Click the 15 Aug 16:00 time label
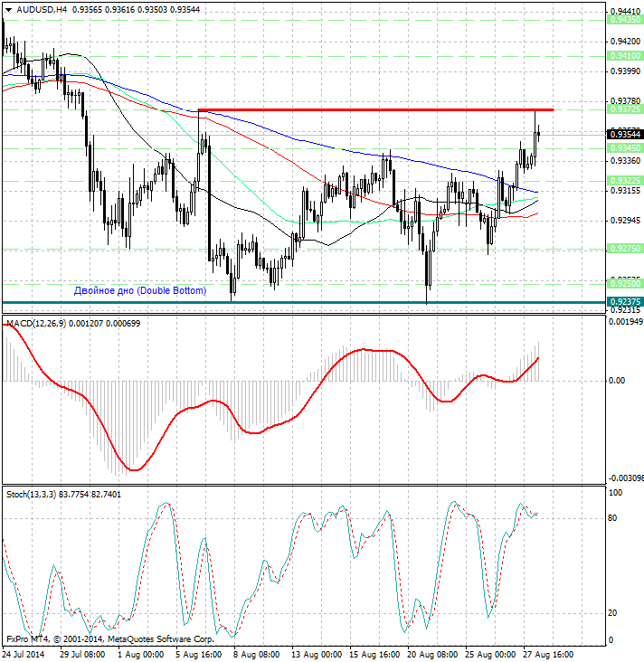644x662 pixels. pyautogui.click(x=375, y=655)
